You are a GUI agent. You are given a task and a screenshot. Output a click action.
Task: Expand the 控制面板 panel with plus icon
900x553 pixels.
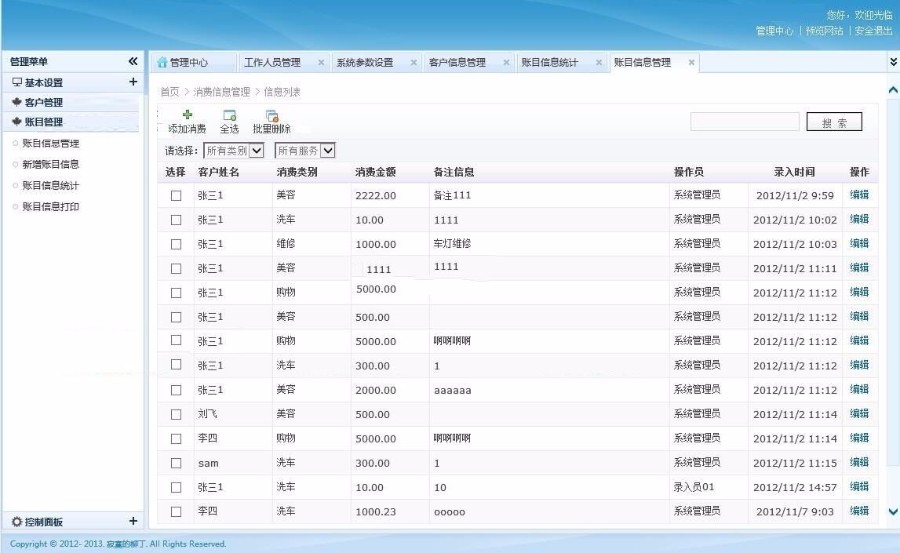click(x=133, y=521)
